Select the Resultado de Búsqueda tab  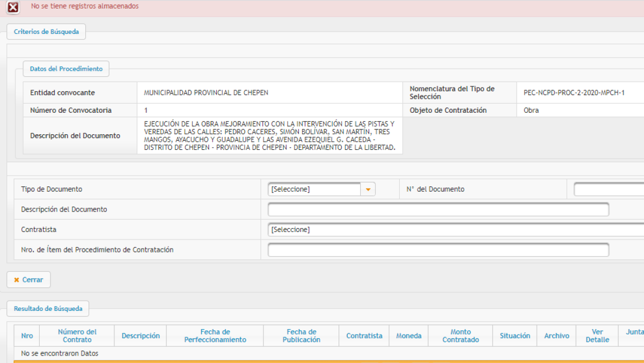tap(48, 309)
